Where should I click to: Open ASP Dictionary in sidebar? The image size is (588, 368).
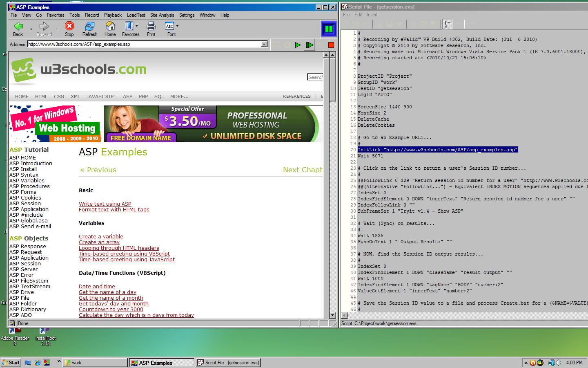pyautogui.click(x=28, y=310)
